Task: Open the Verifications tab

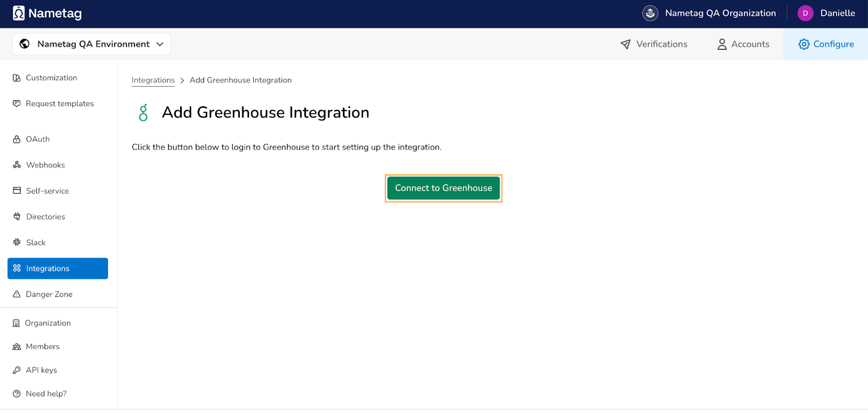Action: pyautogui.click(x=654, y=44)
